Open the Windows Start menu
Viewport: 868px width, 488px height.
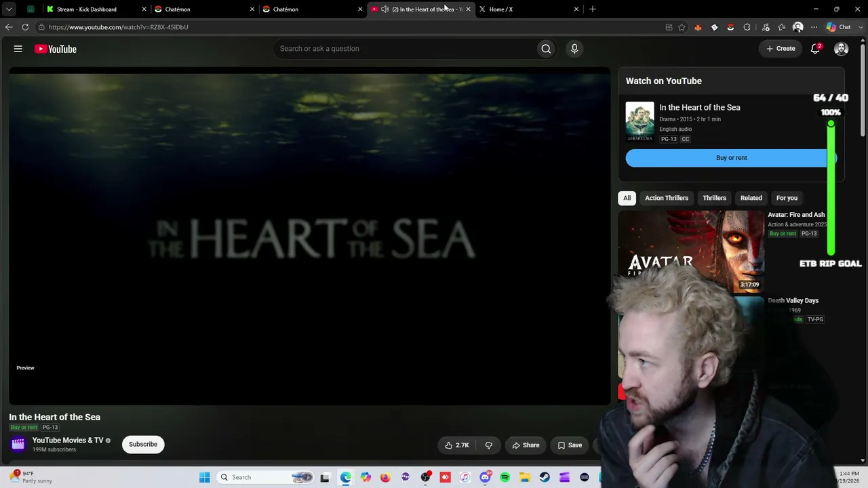click(205, 477)
